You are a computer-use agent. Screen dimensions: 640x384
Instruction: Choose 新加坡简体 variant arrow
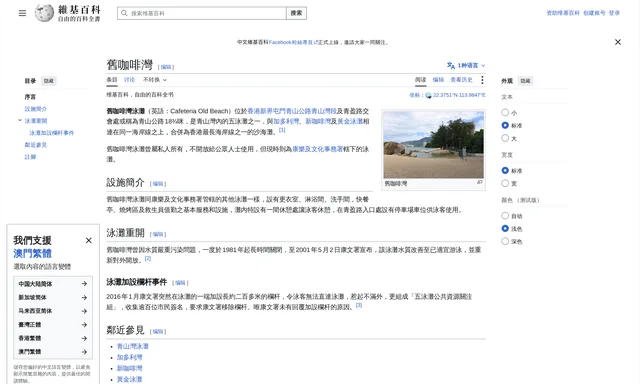point(84,297)
